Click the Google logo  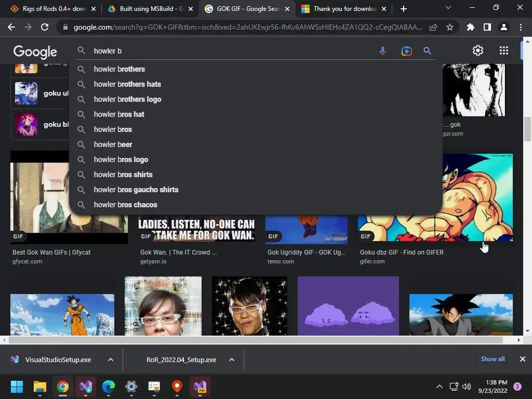point(35,51)
